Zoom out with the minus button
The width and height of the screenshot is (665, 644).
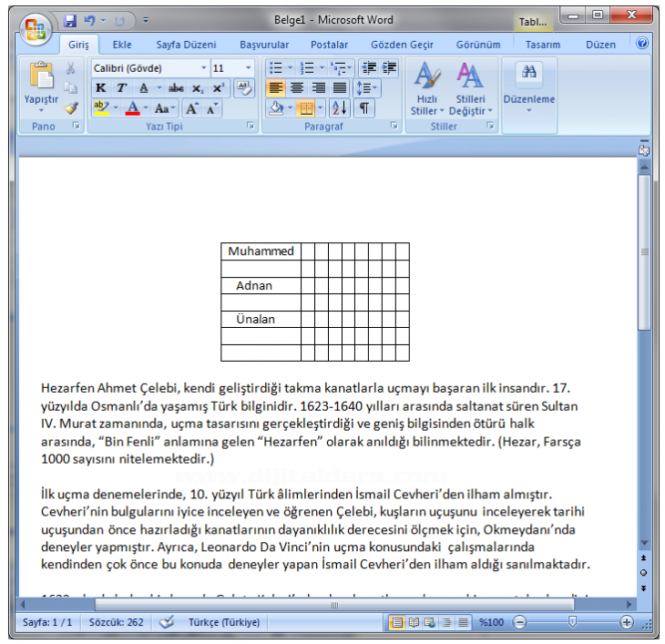(x=519, y=622)
